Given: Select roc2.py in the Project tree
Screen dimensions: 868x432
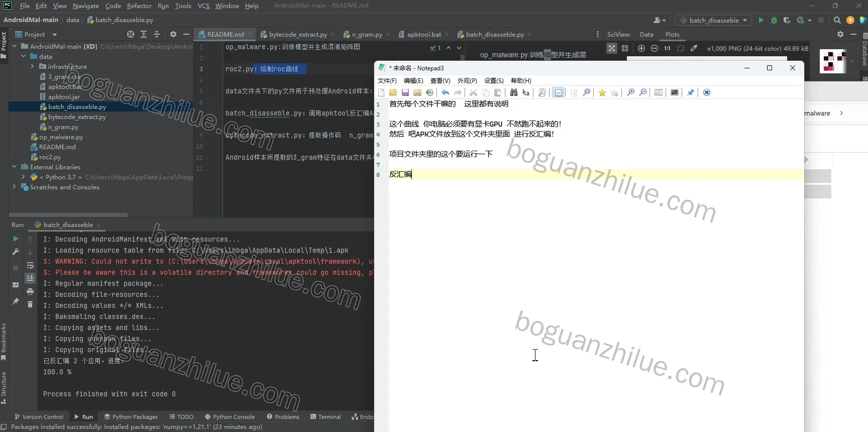Looking at the screenshot, I should click(x=50, y=157).
